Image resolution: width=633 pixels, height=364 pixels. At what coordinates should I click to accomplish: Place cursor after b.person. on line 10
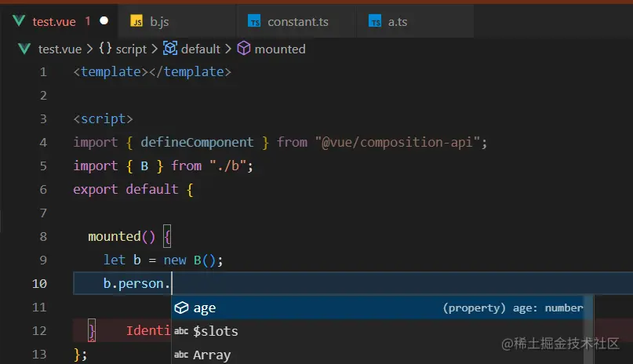tap(171, 283)
